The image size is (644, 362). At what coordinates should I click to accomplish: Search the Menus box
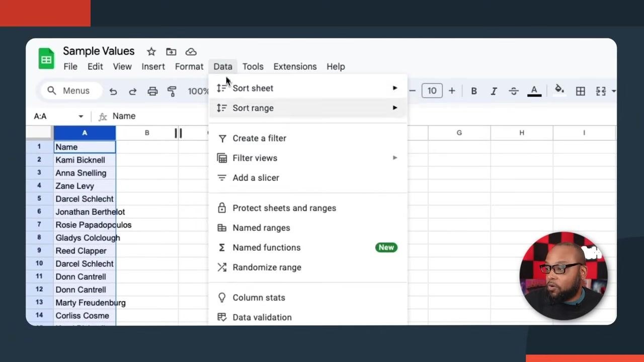[x=71, y=91]
